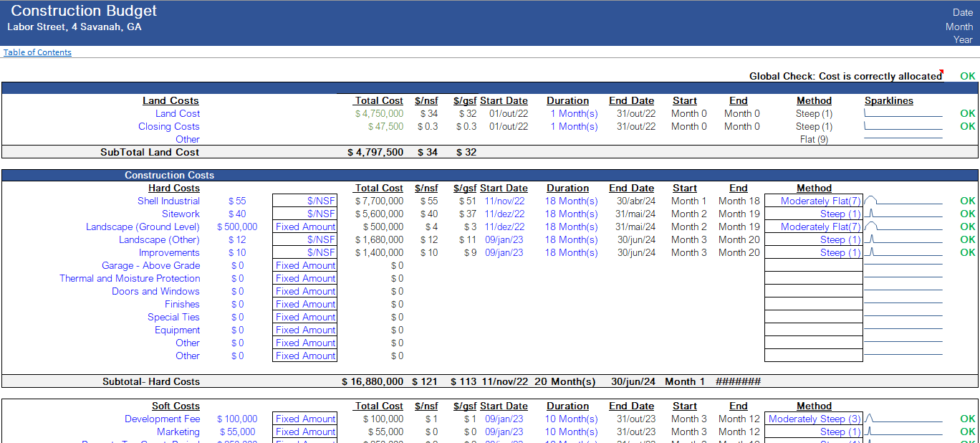Open Sitework's $/NSF cost type dropdown
980x443 pixels.
[304, 214]
